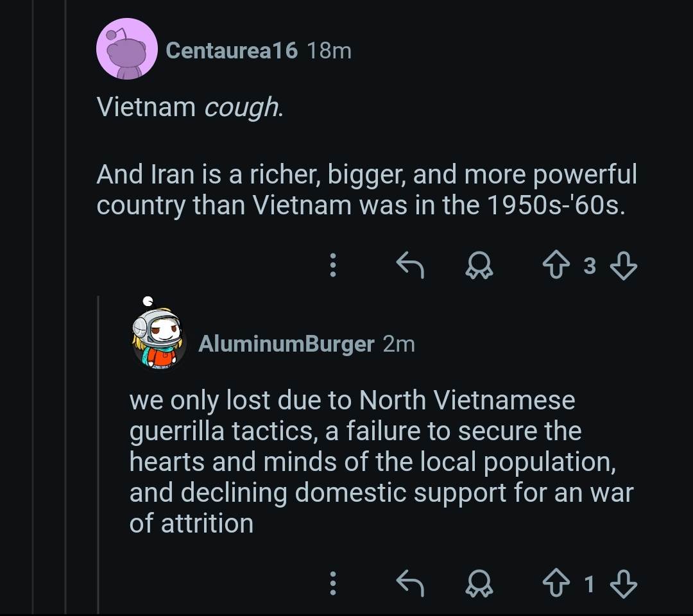Open more options for Centaurea16's comment

(332, 265)
